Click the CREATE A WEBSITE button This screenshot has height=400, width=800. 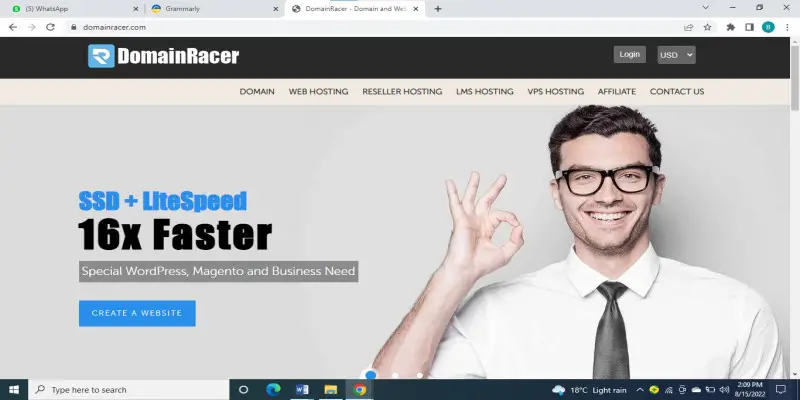pos(137,313)
